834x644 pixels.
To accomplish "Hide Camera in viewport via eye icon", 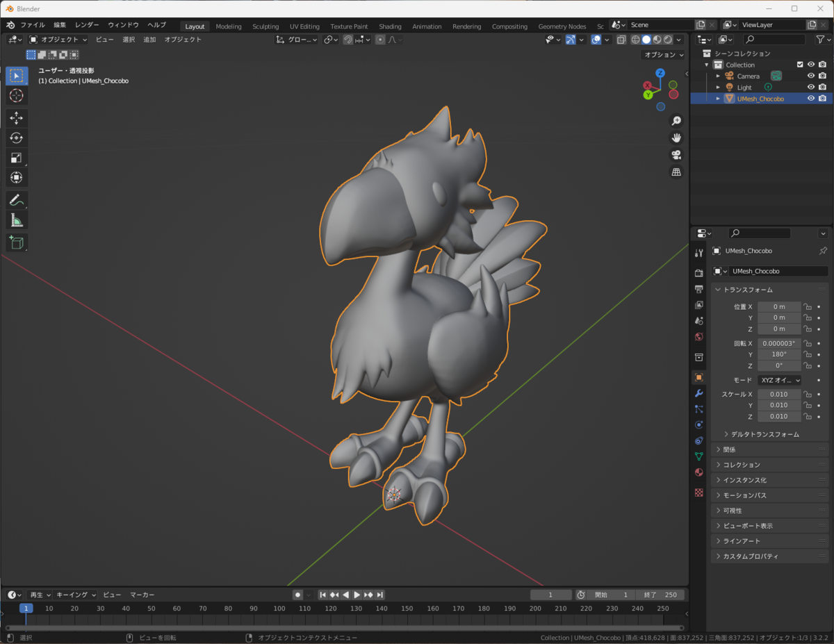I will [x=811, y=76].
